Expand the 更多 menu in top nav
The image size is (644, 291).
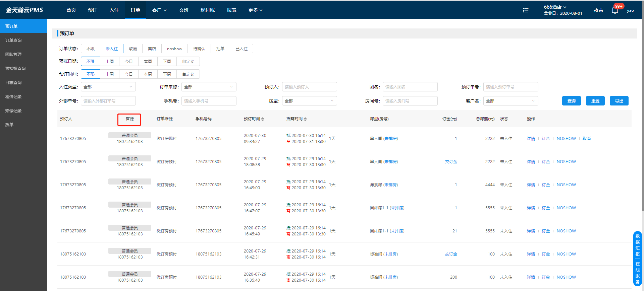pos(255,10)
